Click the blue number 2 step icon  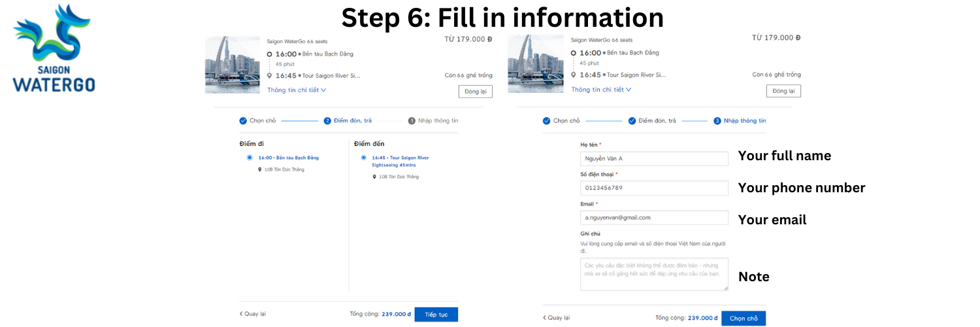328,121
